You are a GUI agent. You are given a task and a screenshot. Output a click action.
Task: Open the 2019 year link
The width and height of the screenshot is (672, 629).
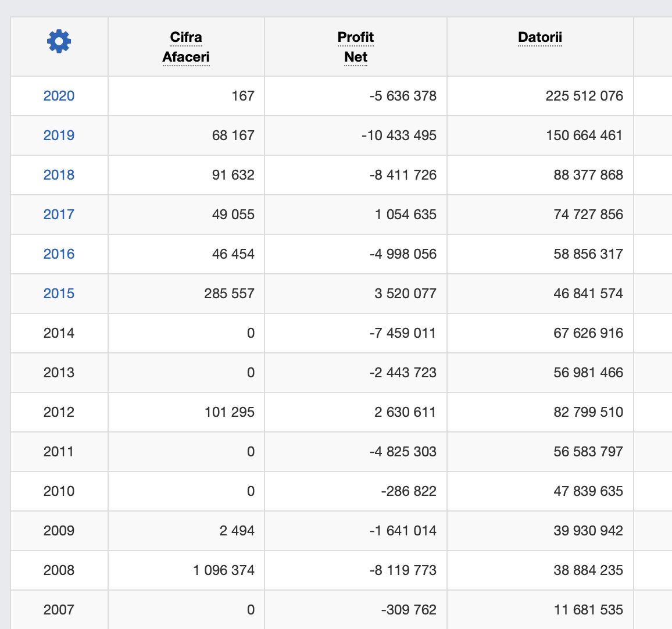(x=59, y=135)
